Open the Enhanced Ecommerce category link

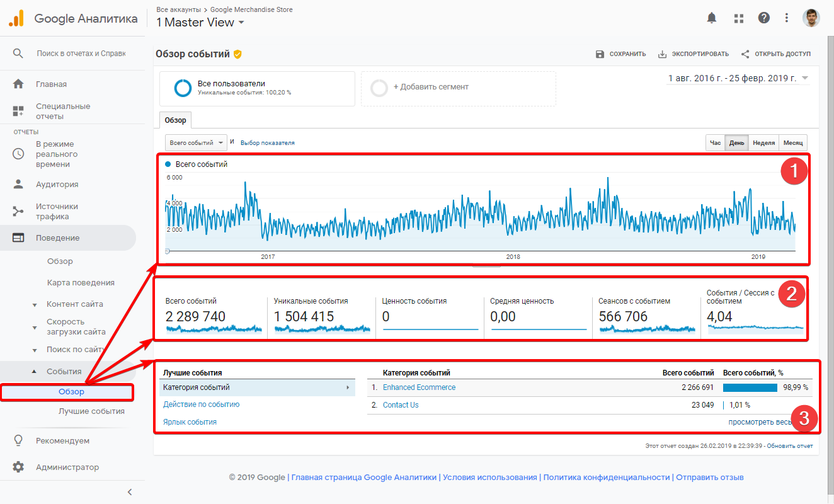click(419, 387)
